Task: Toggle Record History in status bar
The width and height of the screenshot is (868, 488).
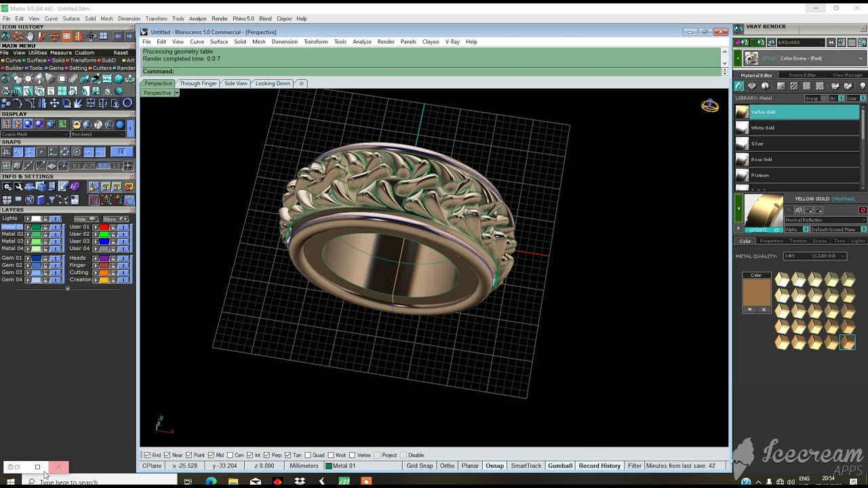Action: pos(599,466)
